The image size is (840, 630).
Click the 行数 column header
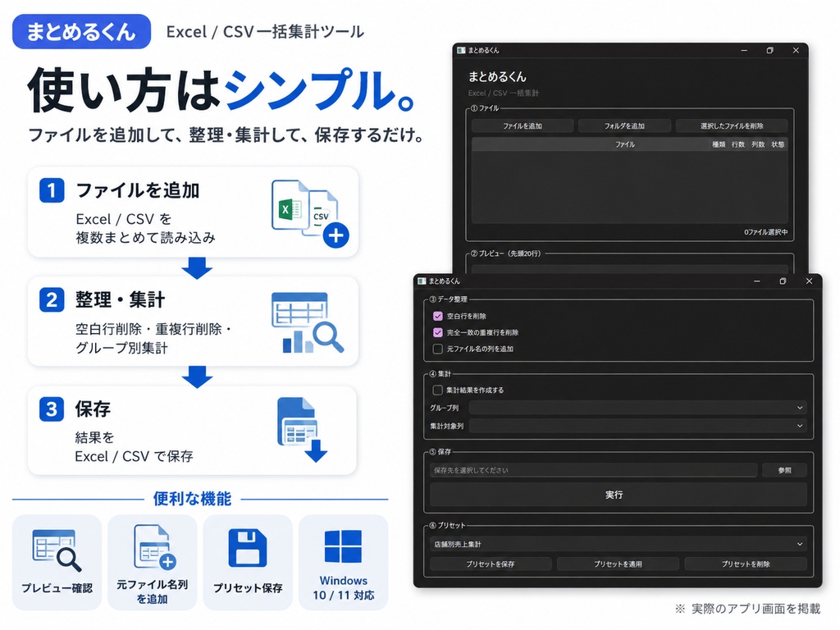coord(738,144)
